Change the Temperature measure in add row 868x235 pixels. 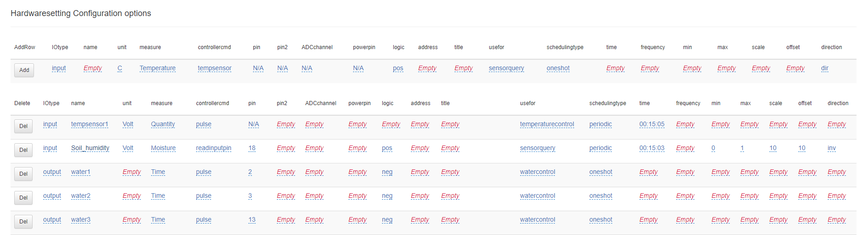point(157,68)
